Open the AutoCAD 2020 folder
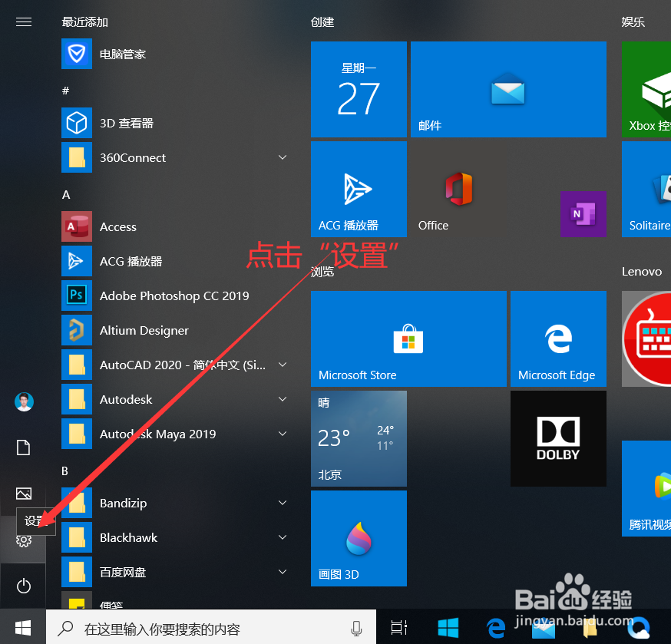Image resolution: width=671 pixels, height=644 pixels. tap(176, 365)
